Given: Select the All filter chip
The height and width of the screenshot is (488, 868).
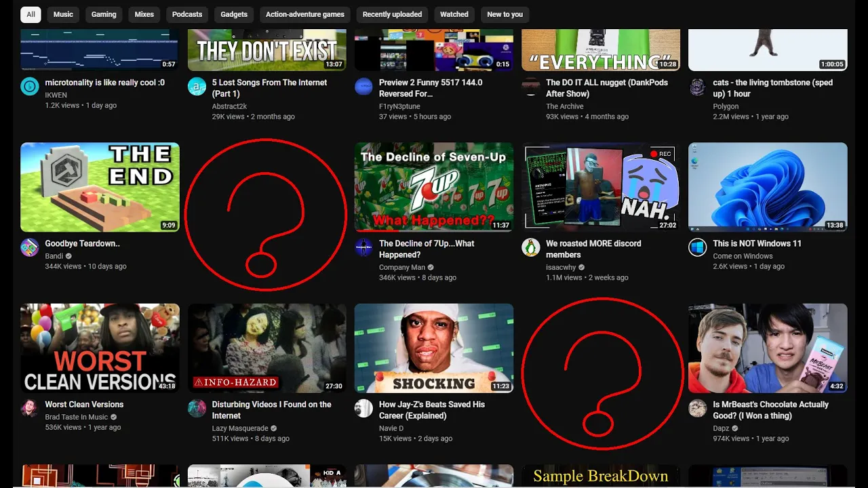Looking at the screenshot, I should click(x=31, y=14).
